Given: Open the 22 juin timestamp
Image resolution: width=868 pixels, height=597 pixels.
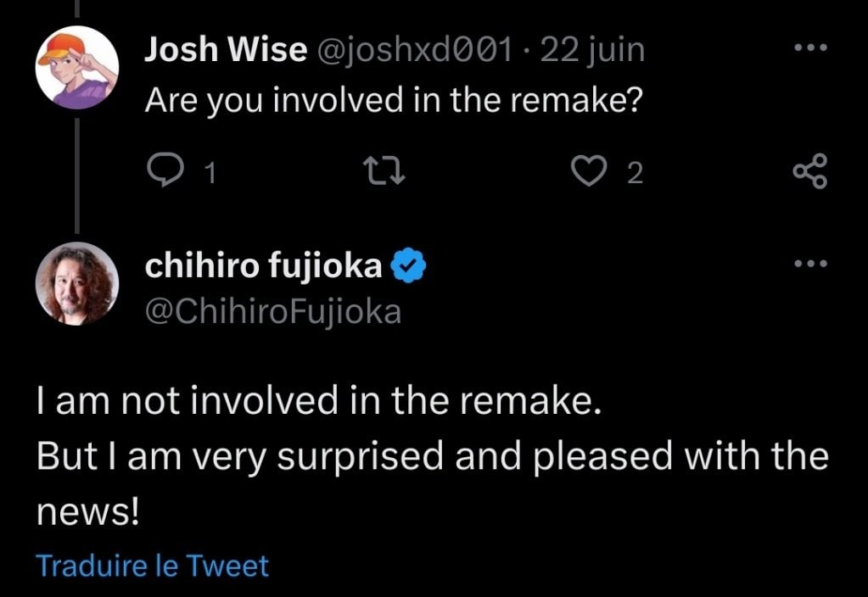Looking at the screenshot, I should pos(592,48).
